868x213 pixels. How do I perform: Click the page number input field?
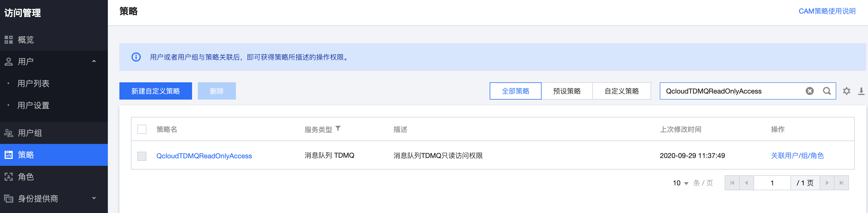(772, 183)
